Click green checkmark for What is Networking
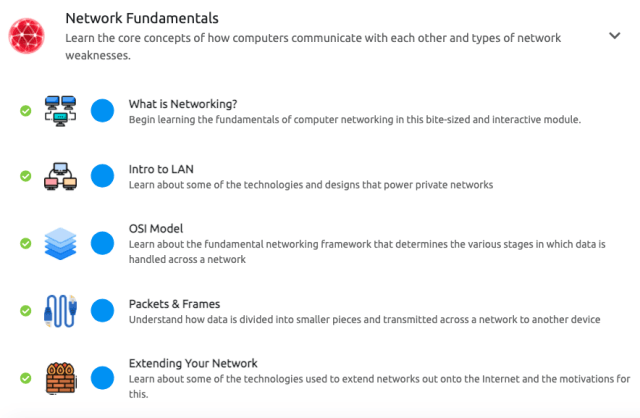This screenshot has width=640, height=418. (x=26, y=111)
